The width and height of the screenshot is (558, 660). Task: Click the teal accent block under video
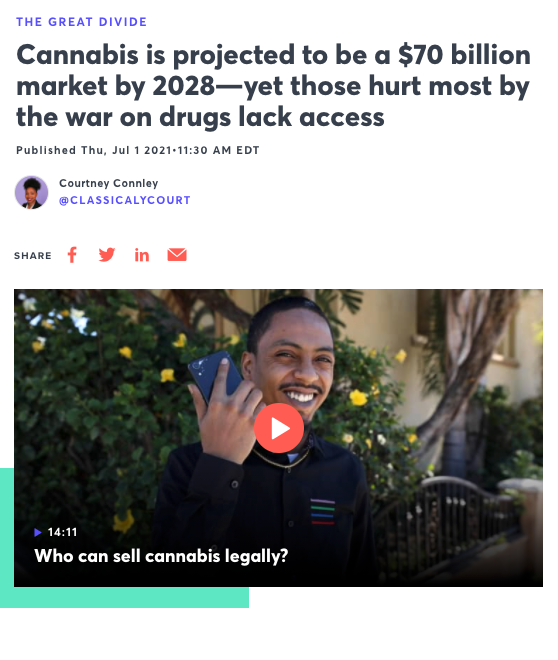(124, 597)
